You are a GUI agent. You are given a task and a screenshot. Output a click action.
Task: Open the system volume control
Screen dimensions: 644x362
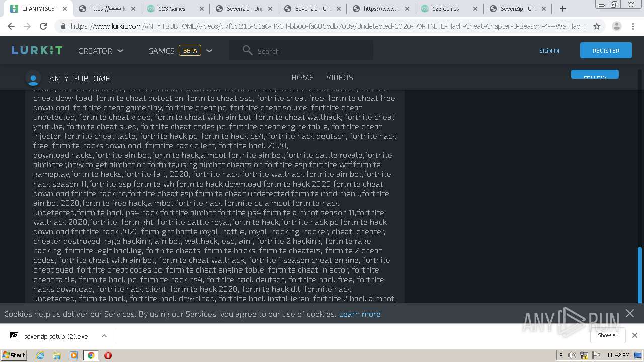[x=572, y=355]
